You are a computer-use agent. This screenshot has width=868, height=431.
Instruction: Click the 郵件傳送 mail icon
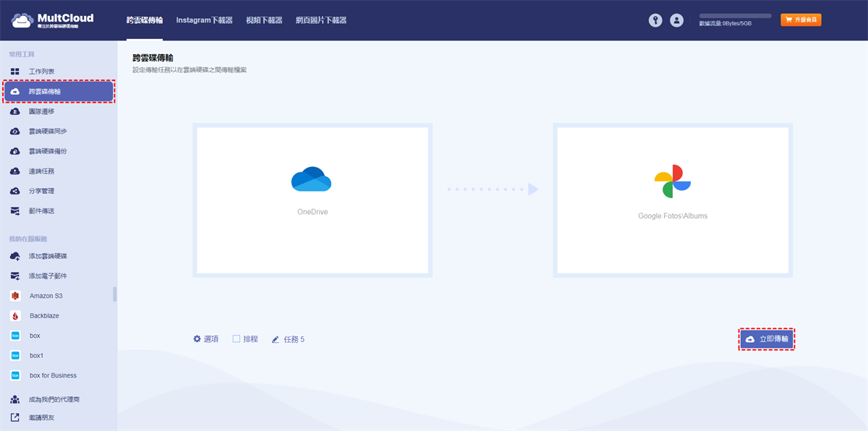15,211
